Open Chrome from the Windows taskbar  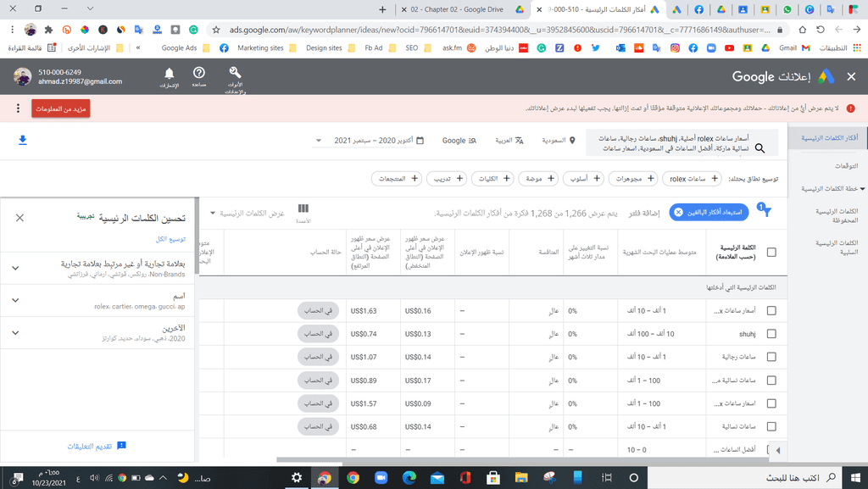point(353,478)
